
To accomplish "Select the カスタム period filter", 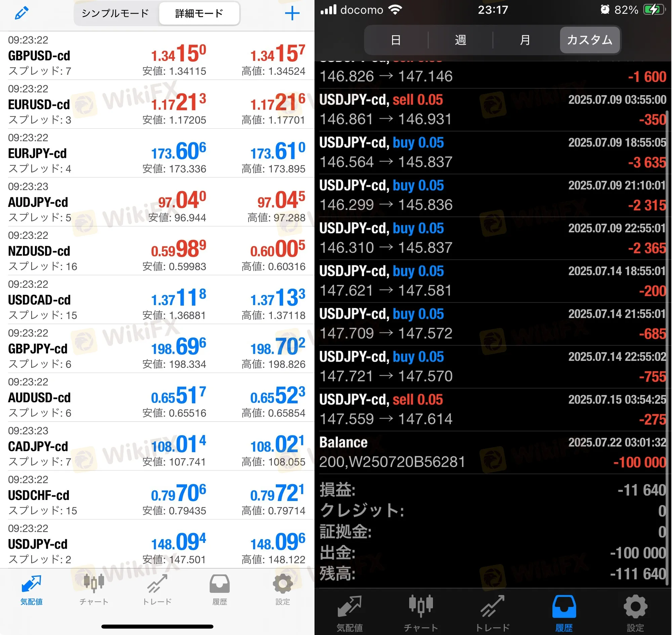I will click(590, 40).
